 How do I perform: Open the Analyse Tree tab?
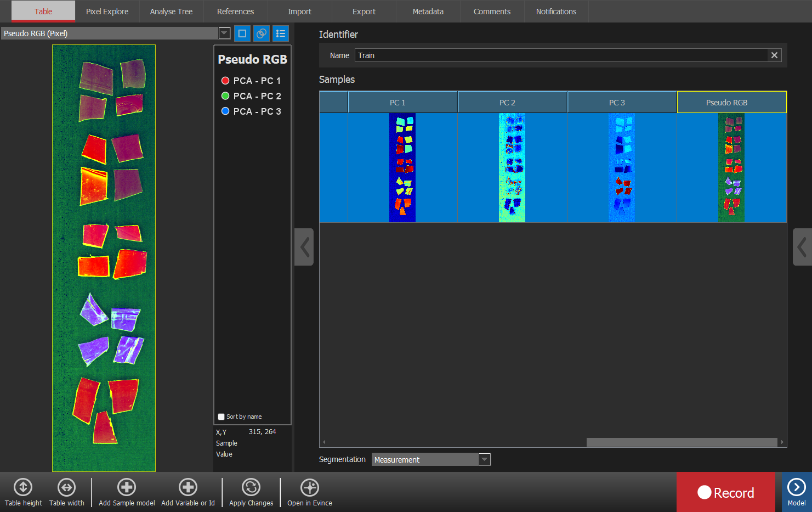pyautogui.click(x=171, y=12)
